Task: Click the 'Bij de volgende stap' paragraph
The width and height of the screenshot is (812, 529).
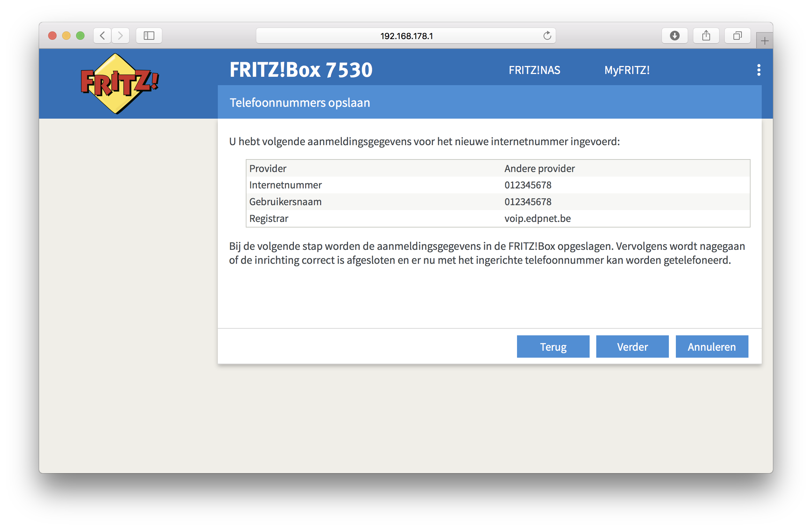Action: pos(487,253)
